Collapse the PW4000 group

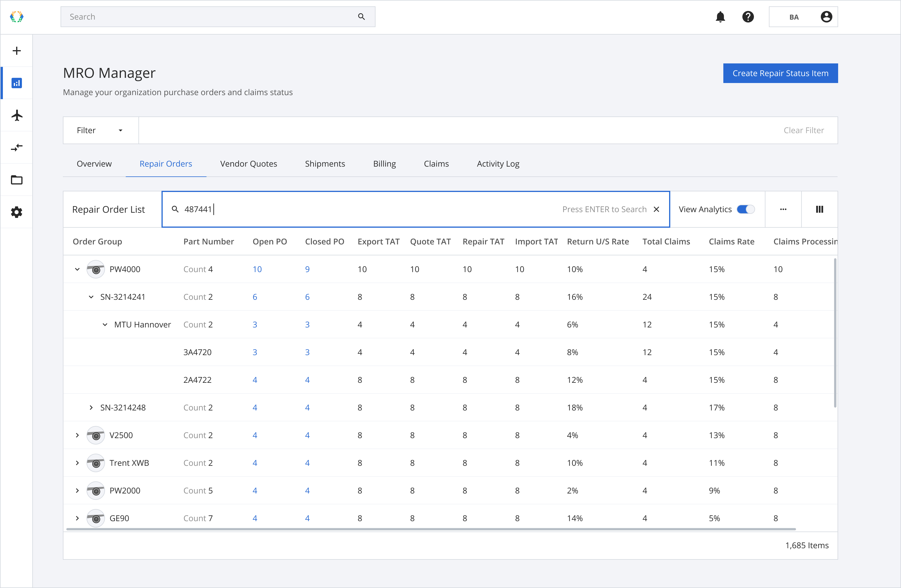tap(77, 269)
